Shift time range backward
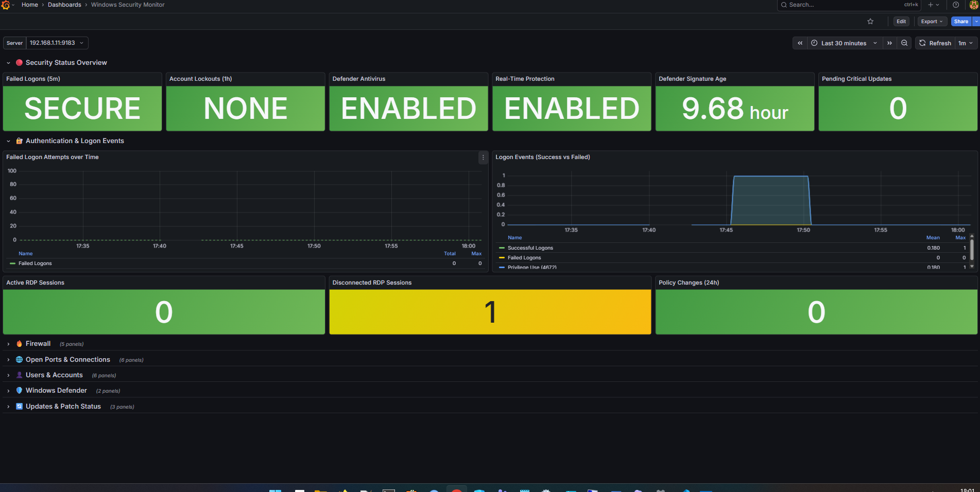The image size is (980, 492). [x=800, y=43]
